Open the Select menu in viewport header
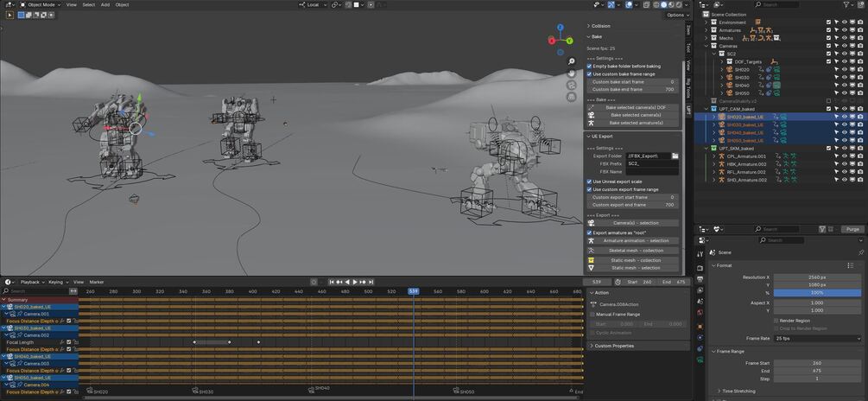 89,4
